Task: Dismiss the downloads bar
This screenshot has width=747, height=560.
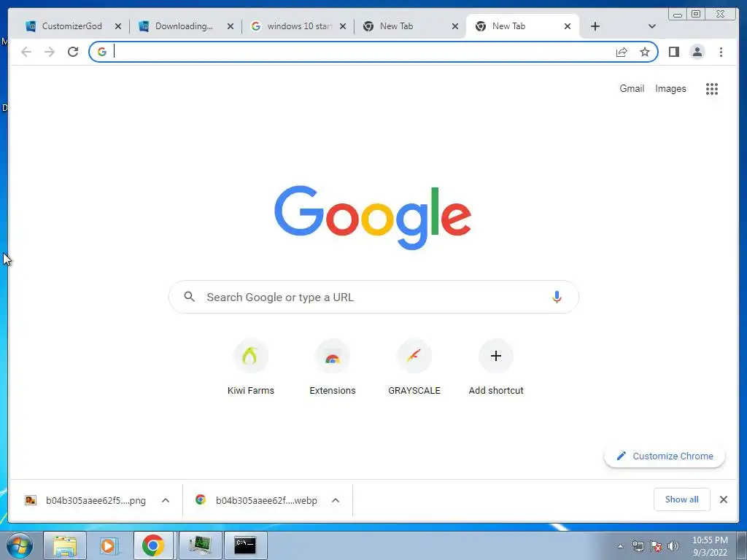Action: [723, 499]
